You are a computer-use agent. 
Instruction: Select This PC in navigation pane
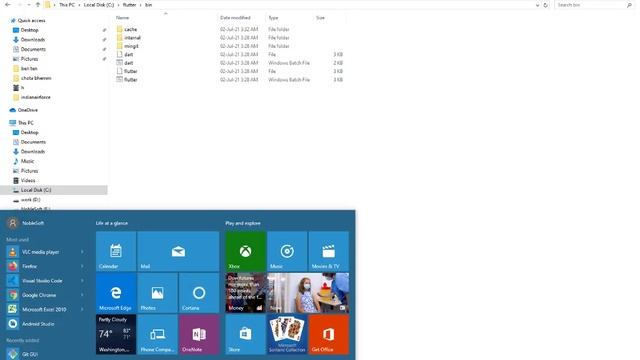click(26, 123)
